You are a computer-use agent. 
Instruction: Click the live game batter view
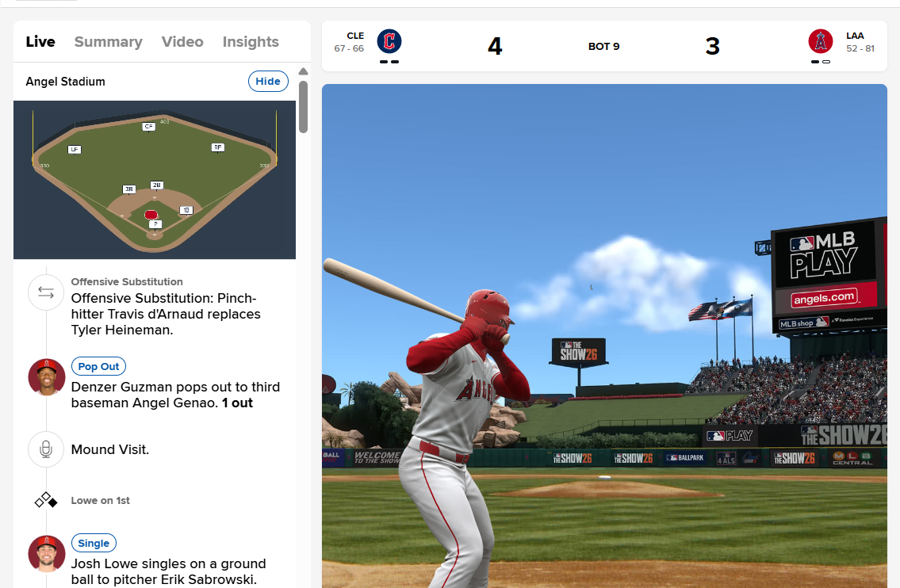604,335
